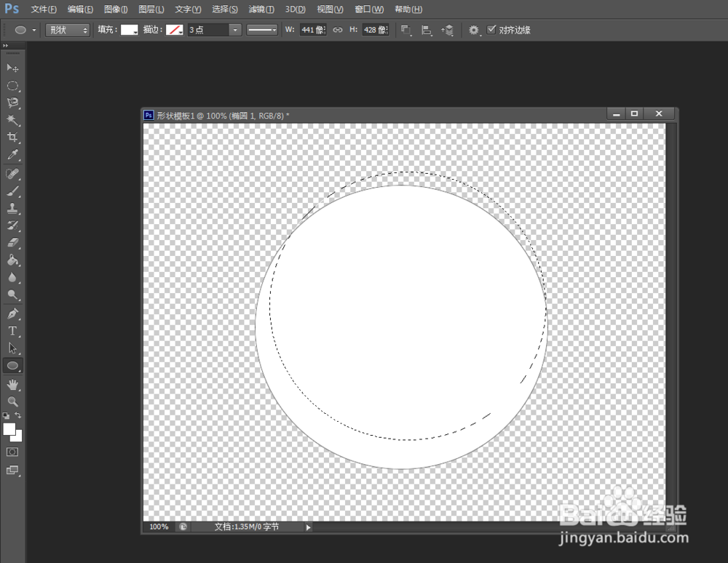The image size is (728, 563).
Task: Open the Type menu
Action: (x=188, y=9)
